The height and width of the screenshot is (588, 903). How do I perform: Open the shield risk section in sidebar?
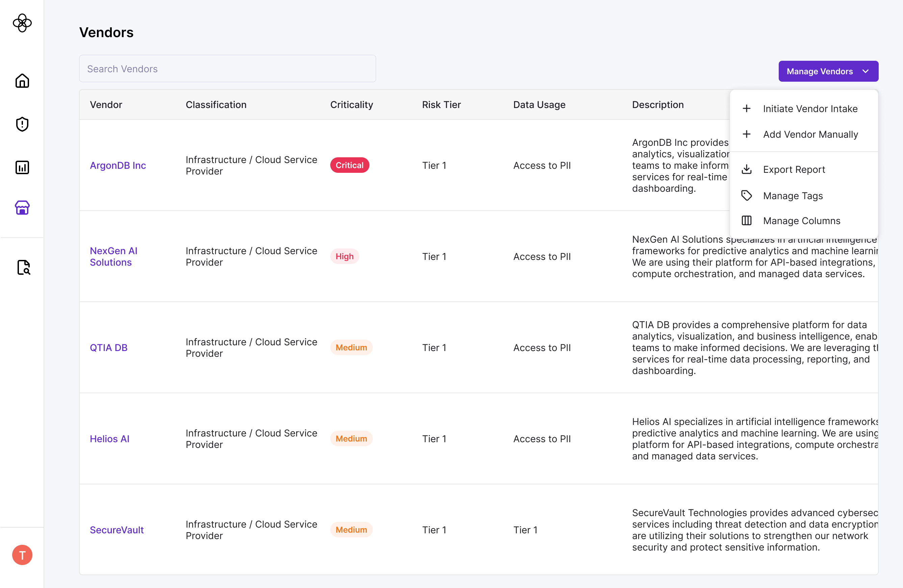point(22,124)
